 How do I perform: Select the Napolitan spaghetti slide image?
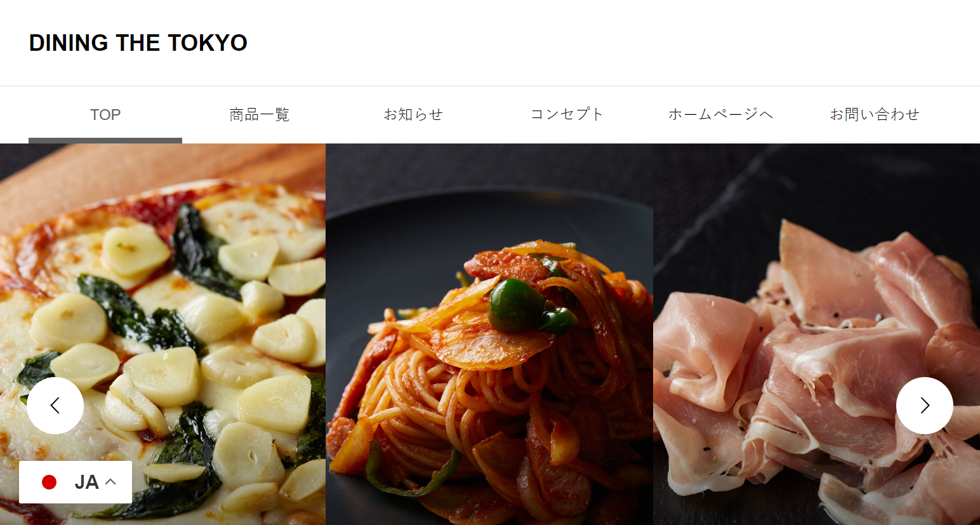(489, 334)
